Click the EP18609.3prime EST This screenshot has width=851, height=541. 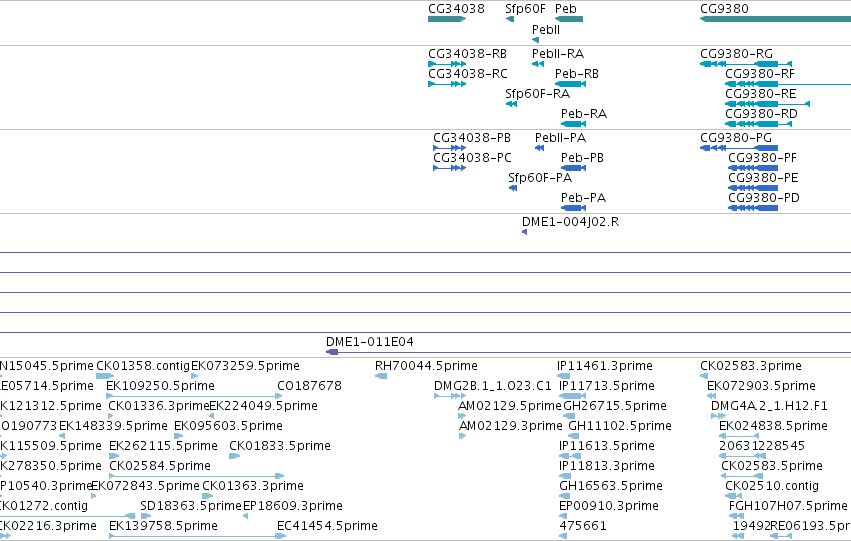click(245, 517)
